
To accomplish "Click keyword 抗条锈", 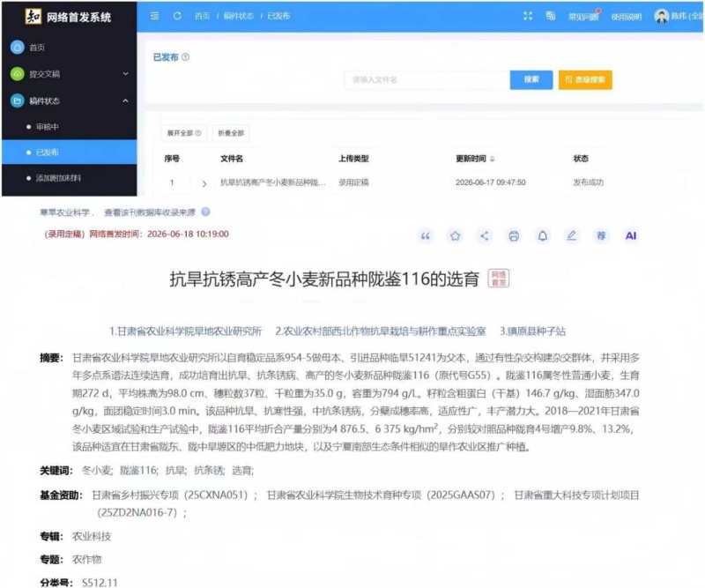I will (x=209, y=471).
